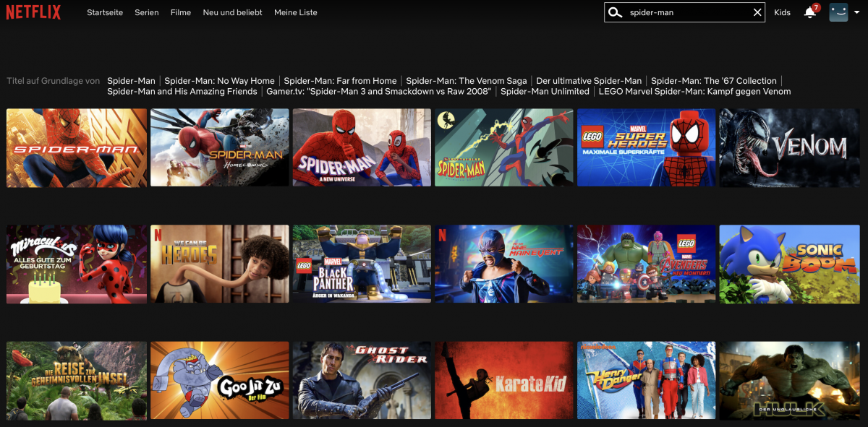Screen dimensions: 868x427
Task: Select Der ultimative Spider-Man suggestion
Action: 589,81
